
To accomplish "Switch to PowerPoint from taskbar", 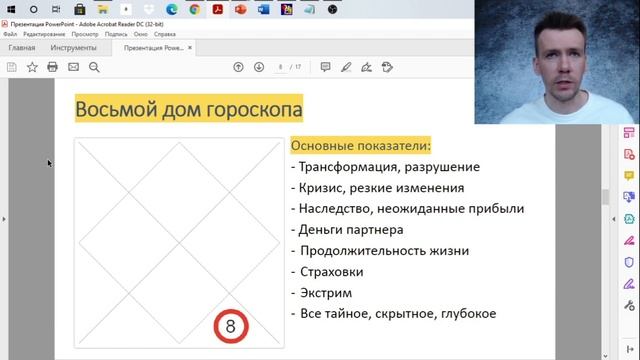I will tap(240, 9).
